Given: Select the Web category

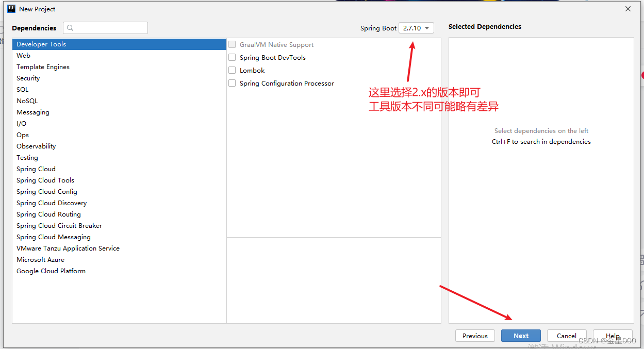Looking at the screenshot, I should [23, 55].
